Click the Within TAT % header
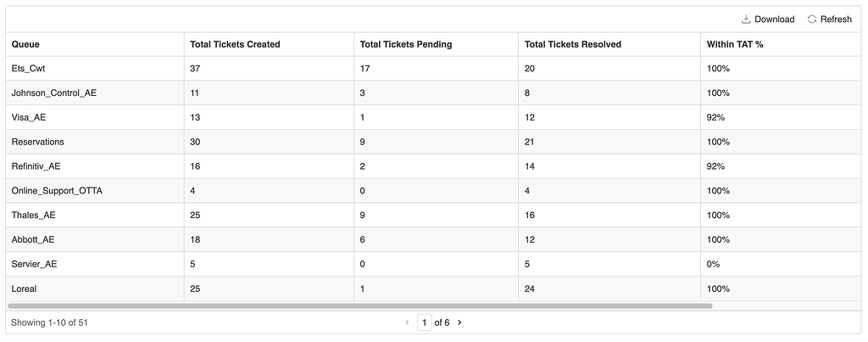Screen dimensions: 868x342 point(734,44)
